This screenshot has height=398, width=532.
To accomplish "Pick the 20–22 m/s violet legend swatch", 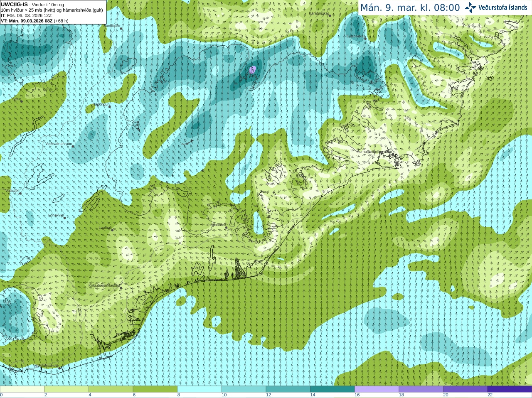I will [465, 389].
